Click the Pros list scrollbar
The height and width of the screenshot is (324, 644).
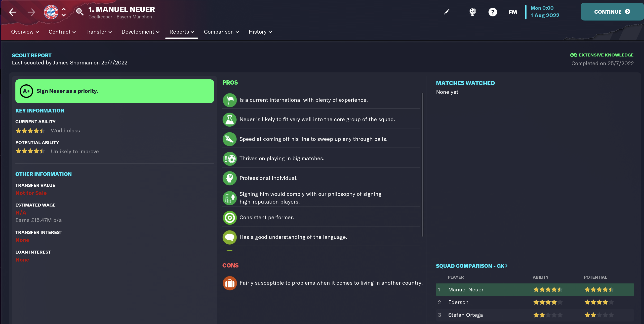point(422,164)
